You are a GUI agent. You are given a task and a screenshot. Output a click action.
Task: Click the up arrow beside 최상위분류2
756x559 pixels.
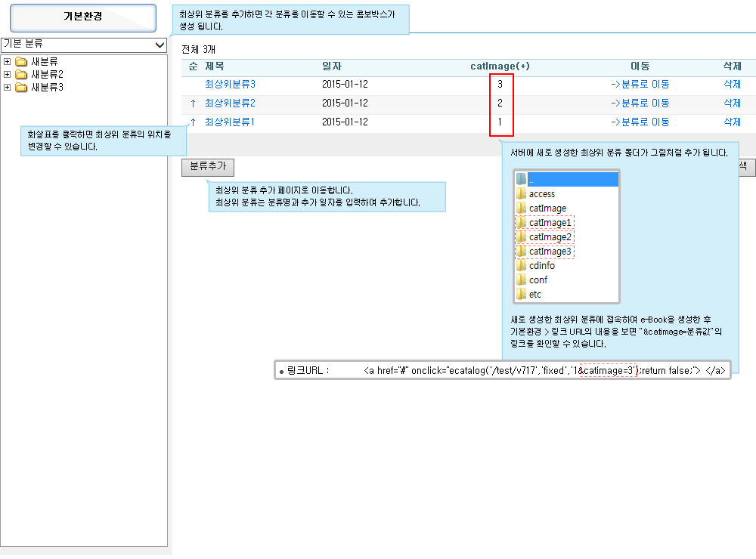[x=193, y=103]
